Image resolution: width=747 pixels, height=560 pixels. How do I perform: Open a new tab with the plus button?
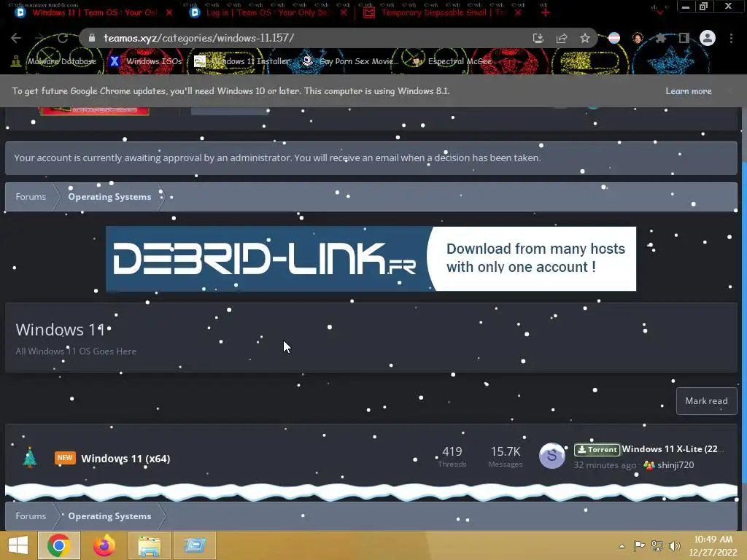tap(546, 12)
